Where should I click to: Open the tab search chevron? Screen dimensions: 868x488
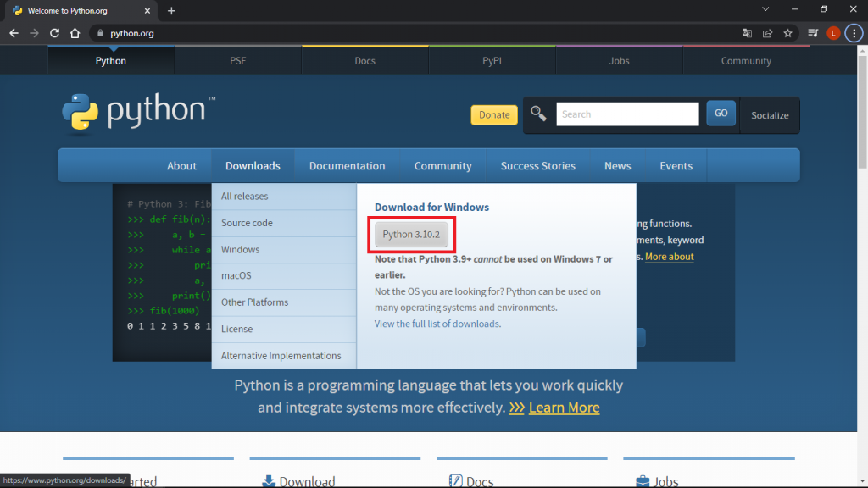pyautogui.click(x=765, y=8)
